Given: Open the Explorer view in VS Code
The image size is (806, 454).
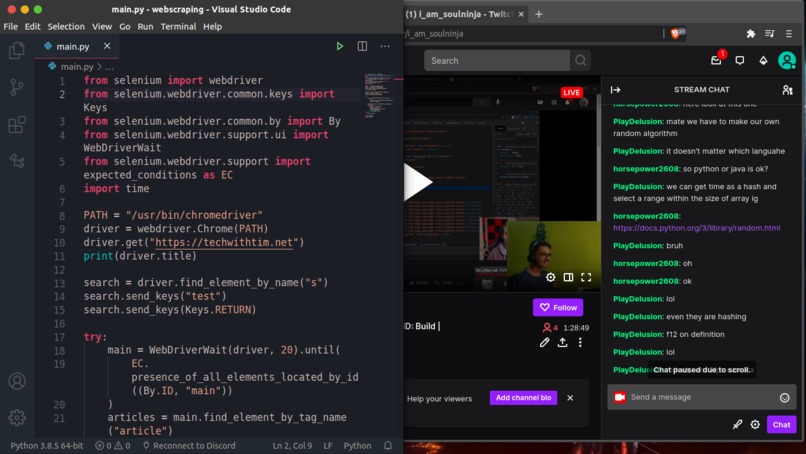Looking at the screenshot, I should click(17, 50).
